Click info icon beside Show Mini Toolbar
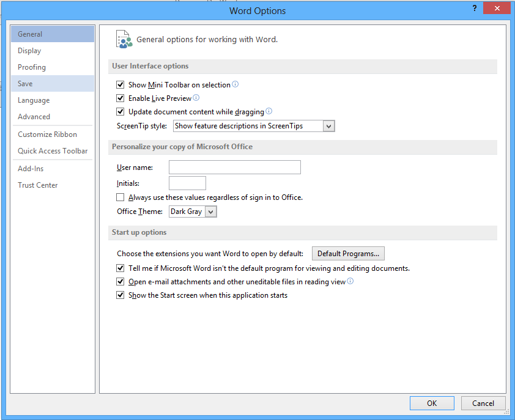515x420 pixels. (x=235, y=84)
